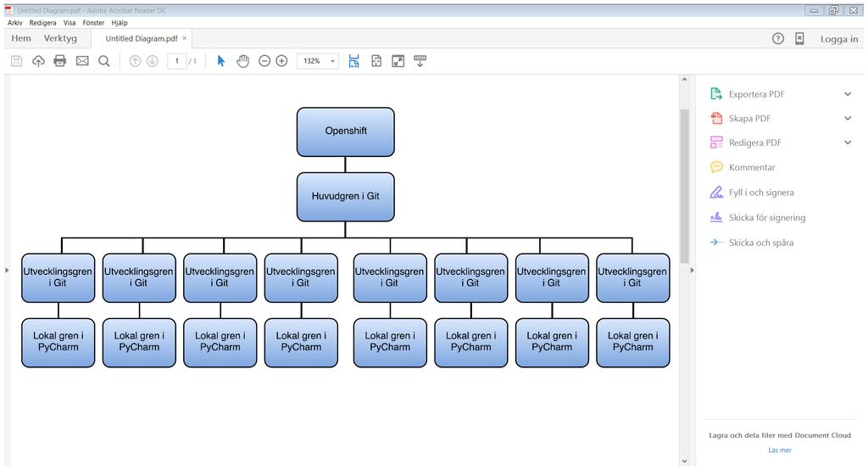Click the Skicka och spåra arrow icon
The image size is (868, 470).
click(716, 242)
